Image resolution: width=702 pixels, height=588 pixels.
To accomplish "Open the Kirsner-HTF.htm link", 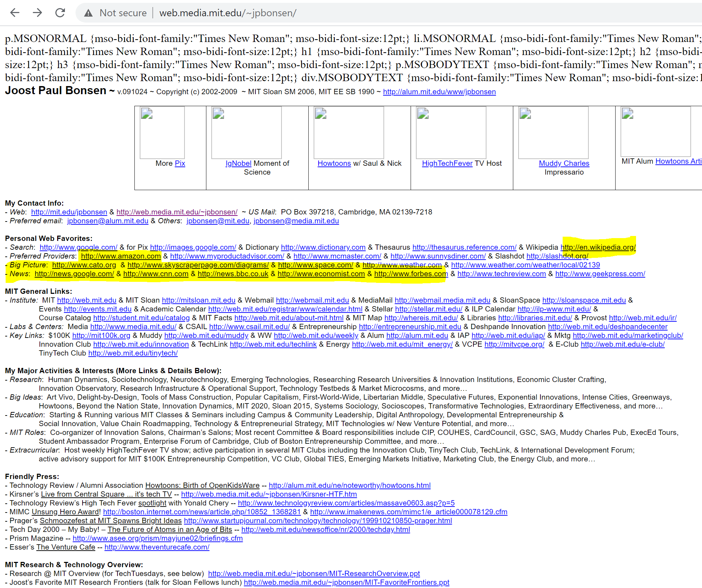I will [x=269, y=494].
